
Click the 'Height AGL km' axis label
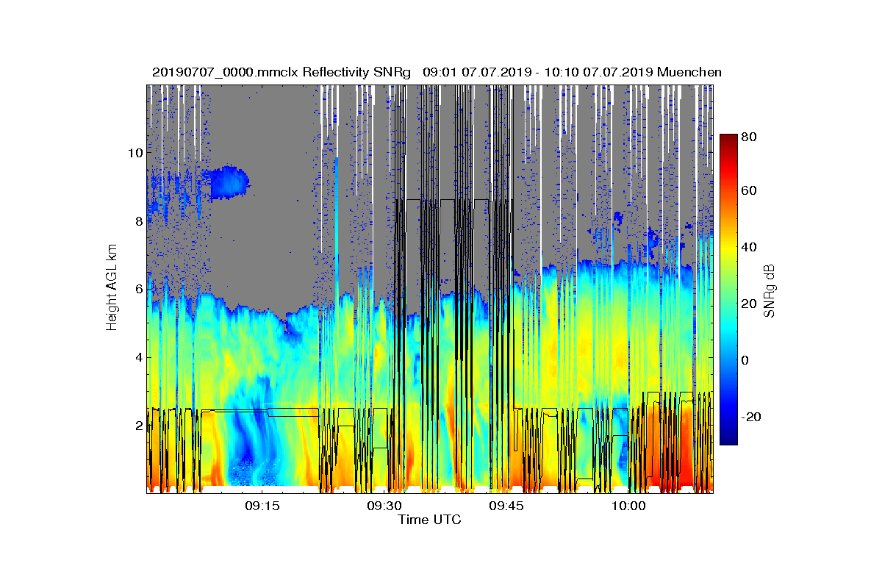112,288
